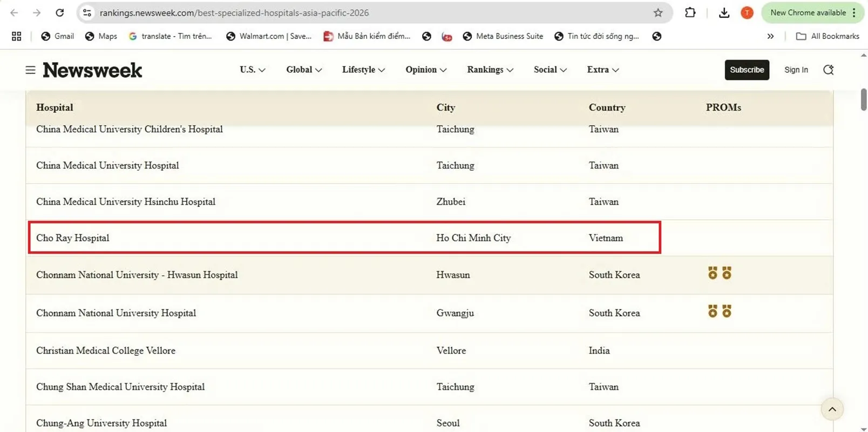The height and width of the screenshot is (432, 868).
Task: Click the Zhubei city cell
Action: (451, 202)
